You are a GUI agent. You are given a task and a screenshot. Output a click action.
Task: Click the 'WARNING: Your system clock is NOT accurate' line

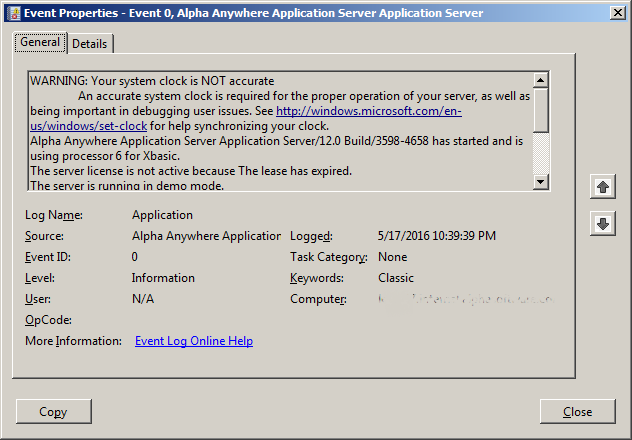(x=152, y=81)
